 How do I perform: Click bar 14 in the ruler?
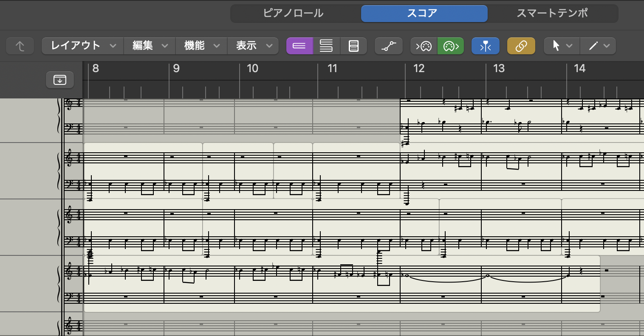click(579, 68)
